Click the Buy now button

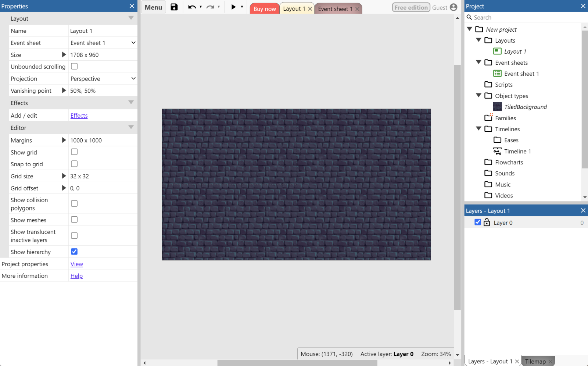[265, 9]
